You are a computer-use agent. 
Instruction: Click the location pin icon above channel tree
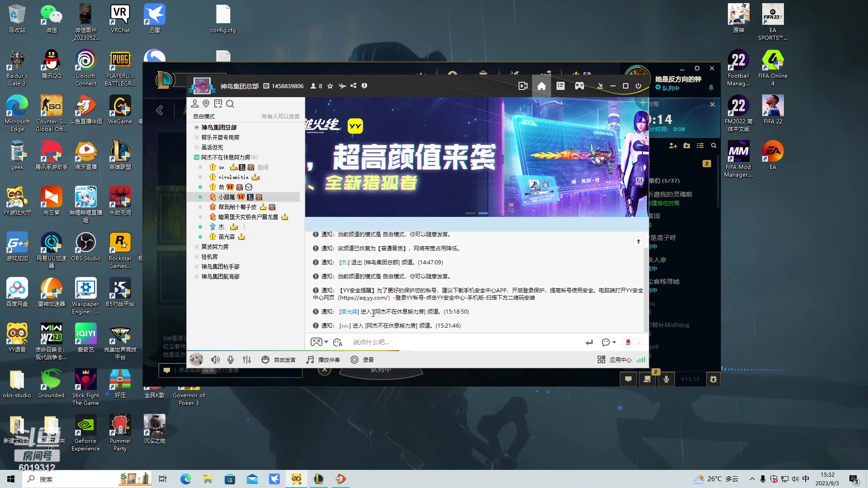point(206,104)
